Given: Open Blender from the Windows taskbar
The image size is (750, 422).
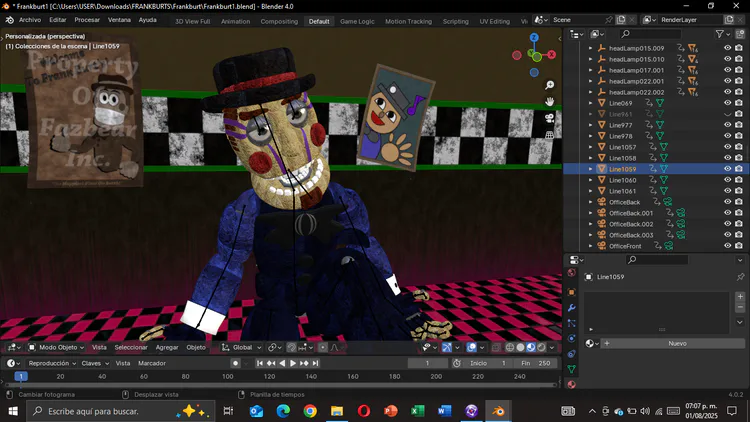Looking at the screenshot, I should (x=498, y=411).
